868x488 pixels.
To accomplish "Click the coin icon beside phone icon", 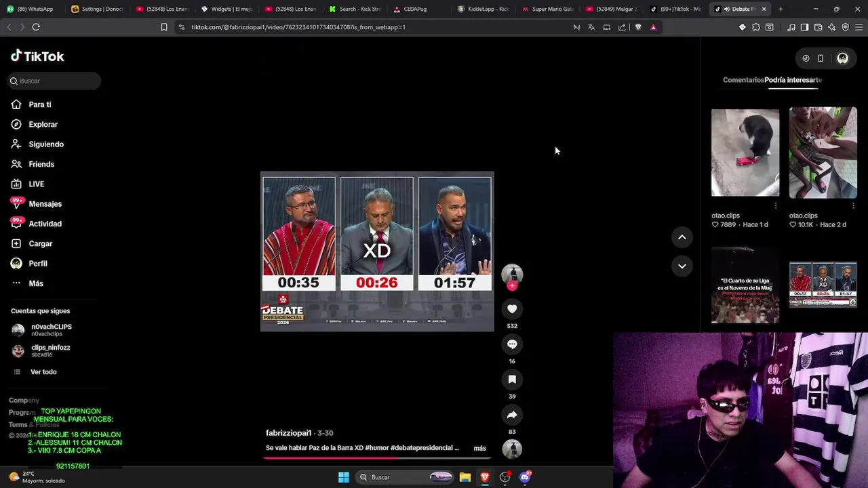I will click(x=806, y=58).
